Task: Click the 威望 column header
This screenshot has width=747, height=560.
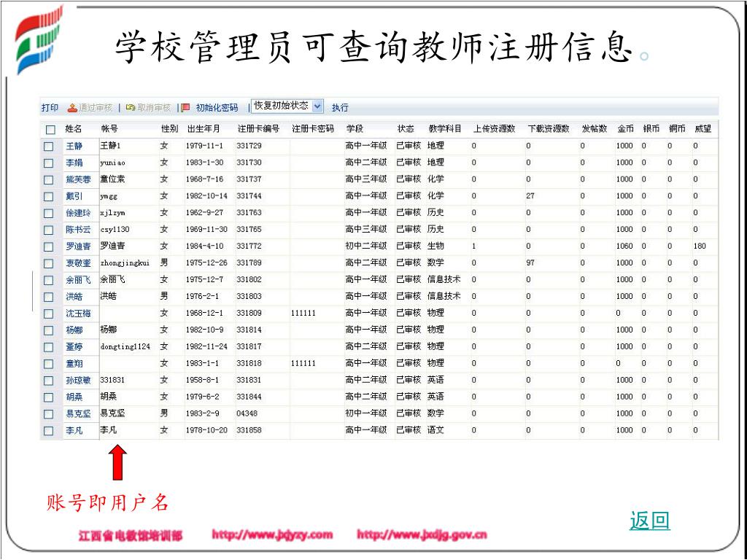Action: tap(703, 129)
